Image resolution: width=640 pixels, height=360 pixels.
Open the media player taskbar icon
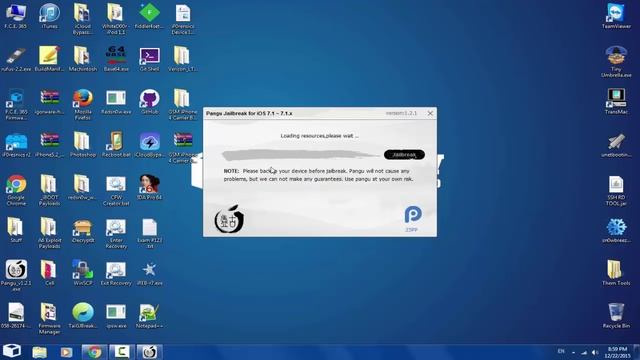coord(67,352)
